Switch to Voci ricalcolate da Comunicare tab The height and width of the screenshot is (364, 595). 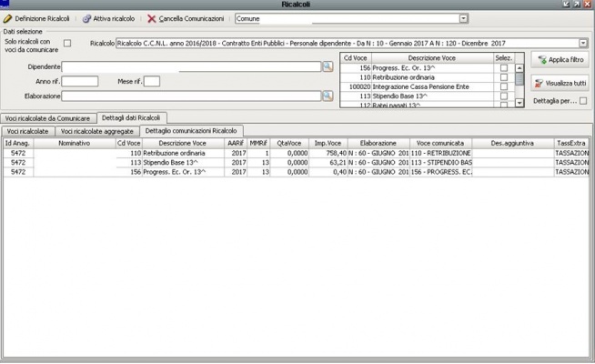[x=47, y=118]
